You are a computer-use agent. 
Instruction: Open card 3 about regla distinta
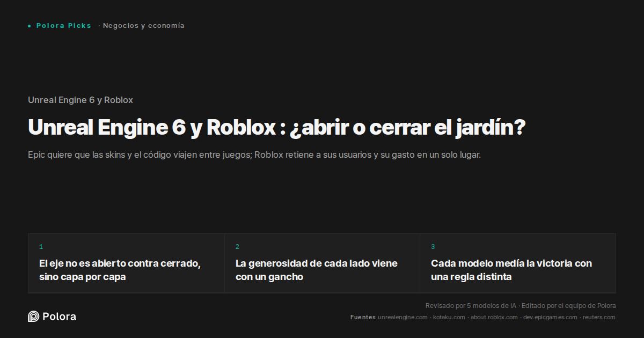click(x=518, y=263)
